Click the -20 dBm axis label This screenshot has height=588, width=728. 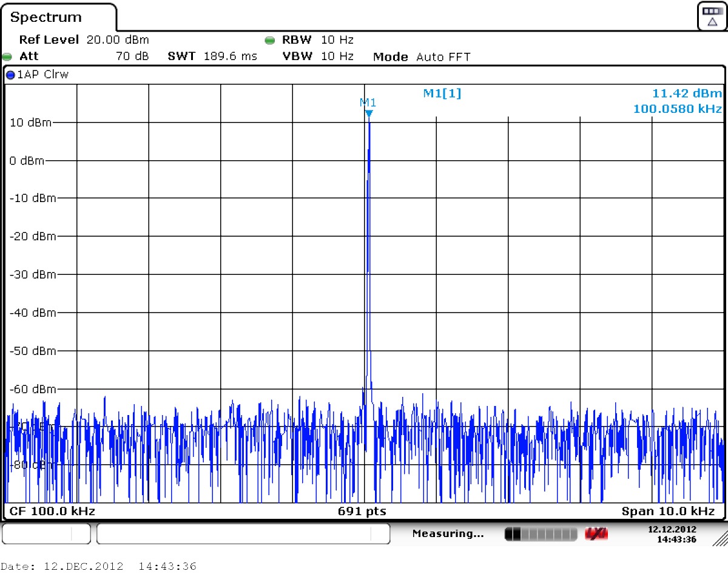click(35, 236)
